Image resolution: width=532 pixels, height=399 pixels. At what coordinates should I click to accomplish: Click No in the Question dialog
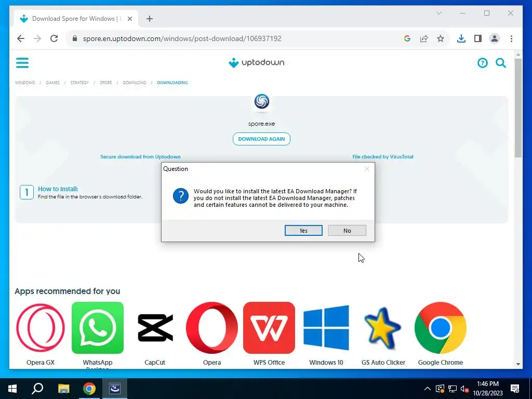[x=347, y=230]
